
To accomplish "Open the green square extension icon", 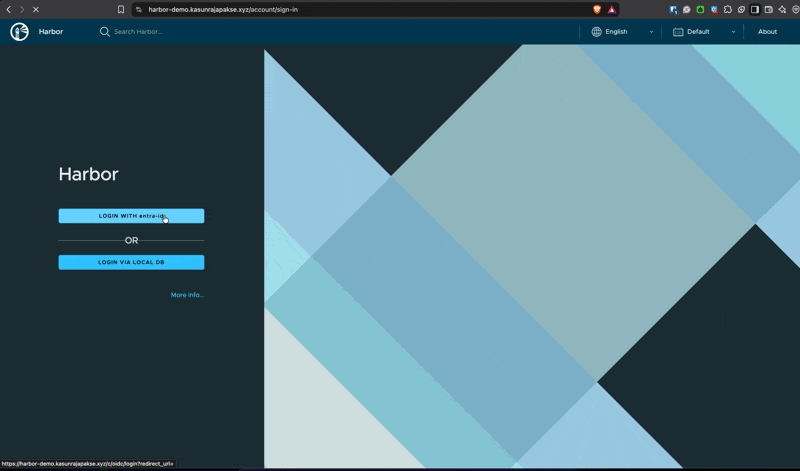I will coord(701,9).
